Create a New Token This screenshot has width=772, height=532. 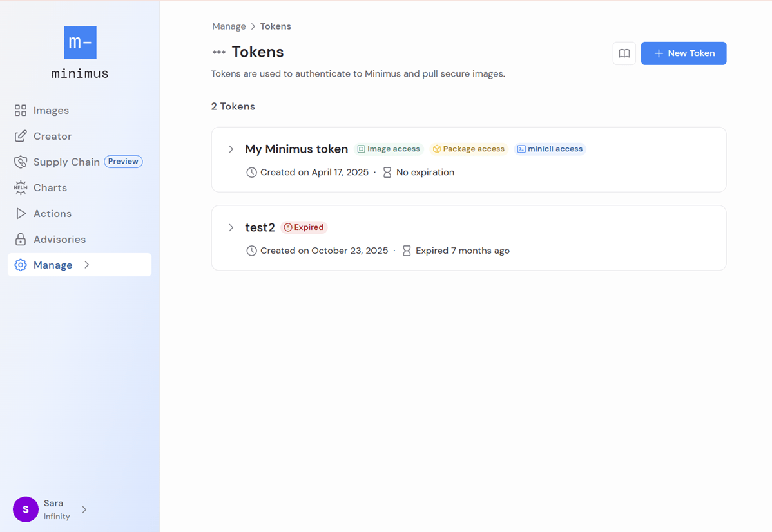683,53
